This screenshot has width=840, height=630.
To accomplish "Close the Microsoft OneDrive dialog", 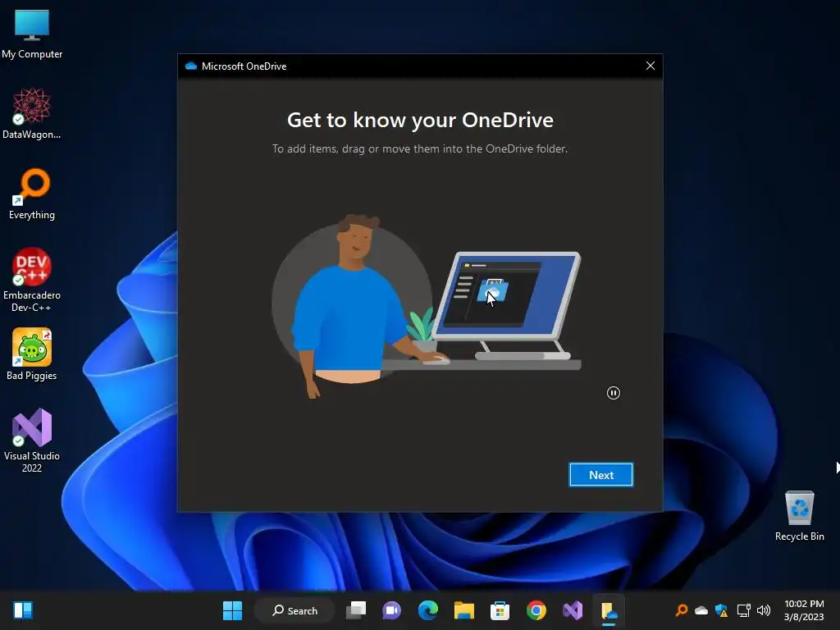I will coord(651,66).
